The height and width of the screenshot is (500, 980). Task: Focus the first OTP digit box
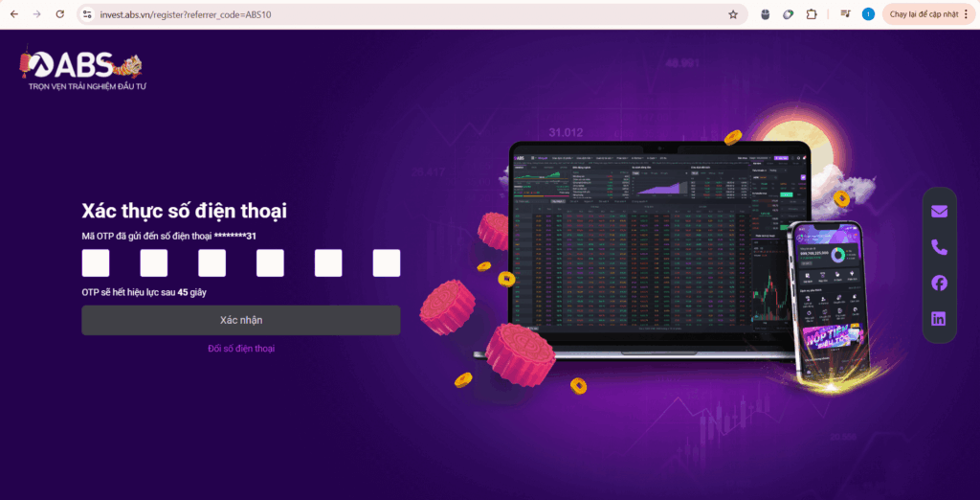[96, 262]
